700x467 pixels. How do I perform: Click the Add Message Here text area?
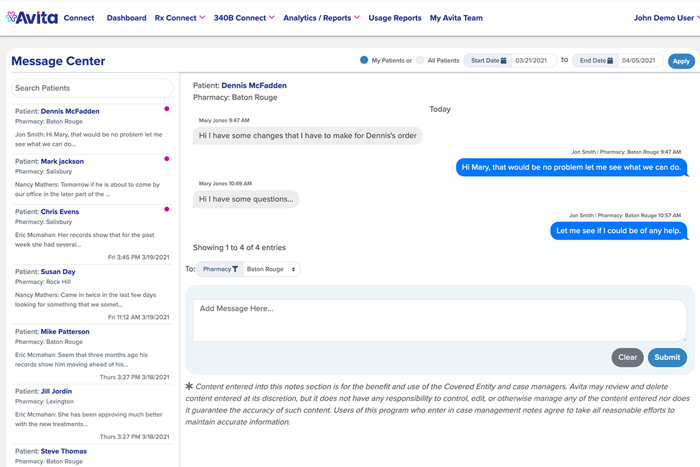pyautogui.click(x=440, y=320)
